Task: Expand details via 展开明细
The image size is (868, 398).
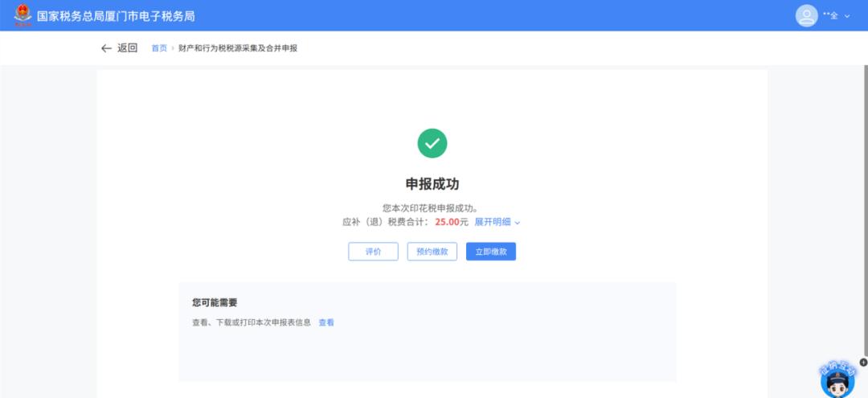Action: coord(497,222)
